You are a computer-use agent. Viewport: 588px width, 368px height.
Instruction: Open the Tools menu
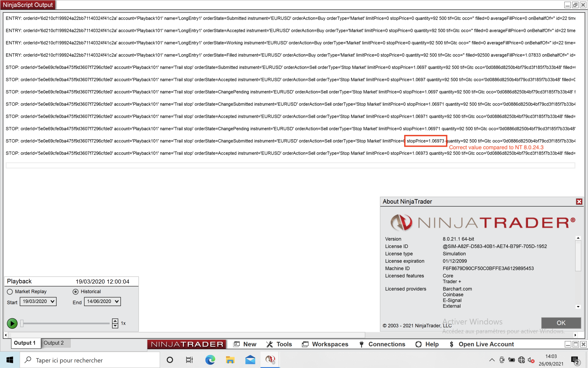(279, 344)
